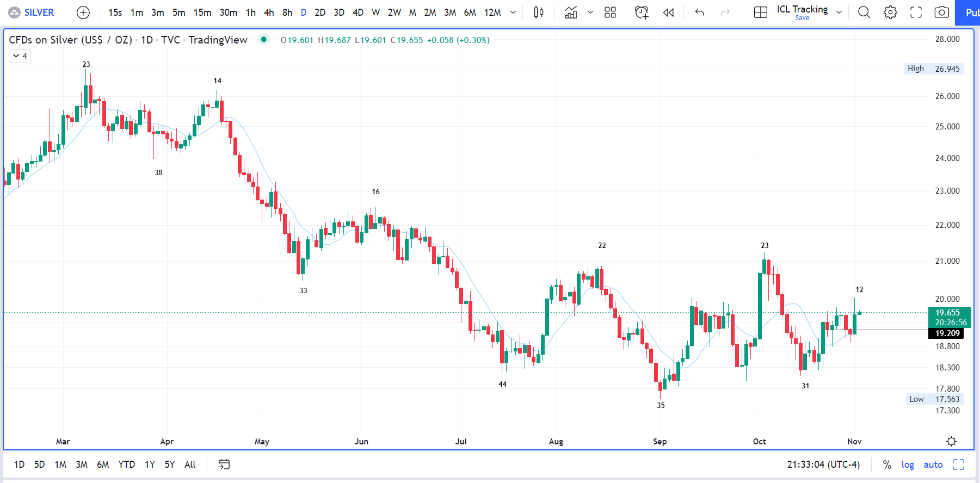Screen dimensions: 980x483
Task: Enter fullscreen mode from top toolbar
Action: (x=916, y=13)
